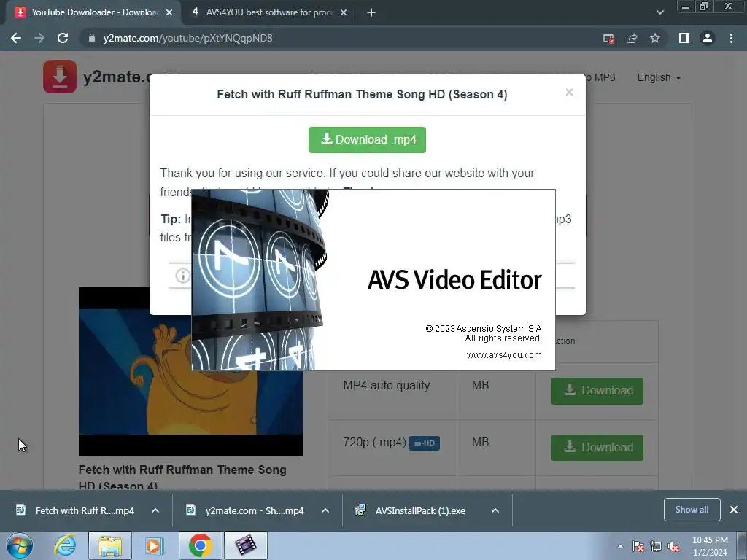Image resolution: width=747 pixels, height=560 pixels.
Task: Expand options for AVSInstallPack (1).exe download
Action: click(495, 511)
